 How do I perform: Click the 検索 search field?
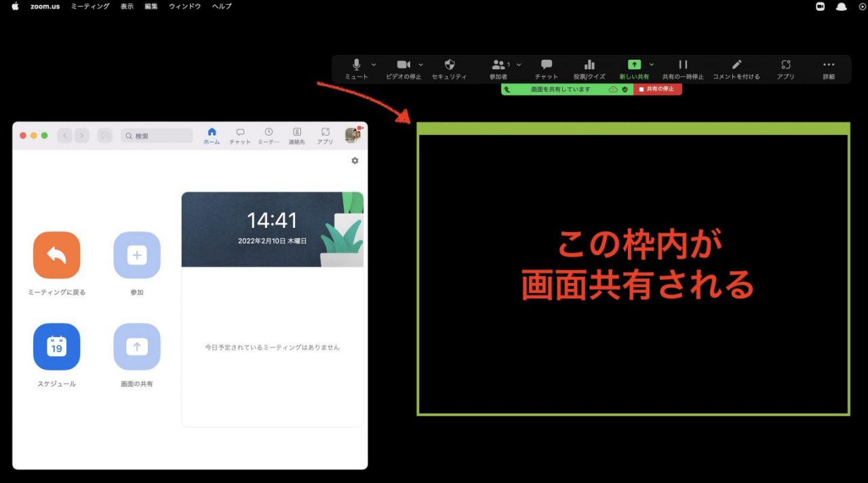tap(157, 136)
